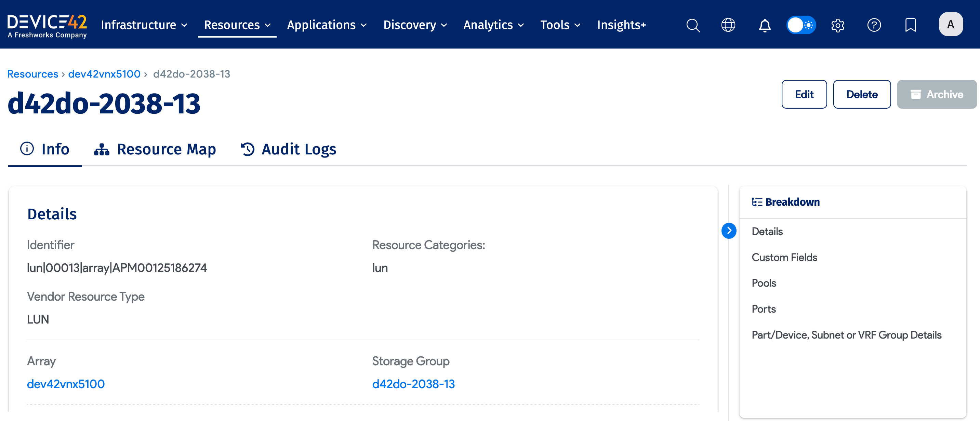This screenshot has height=425, width=980.
Task: Follow the dev42vnx5100 array link
Action: click(65, 384)
